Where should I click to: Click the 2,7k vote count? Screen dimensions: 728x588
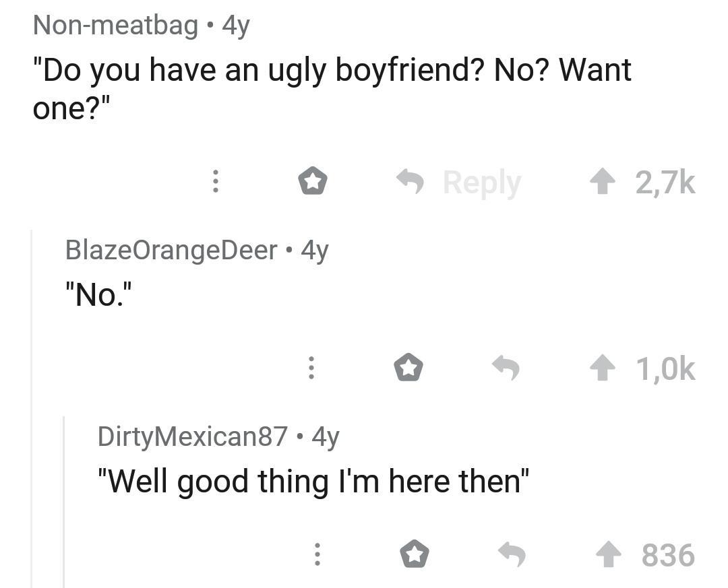[665, 181]
